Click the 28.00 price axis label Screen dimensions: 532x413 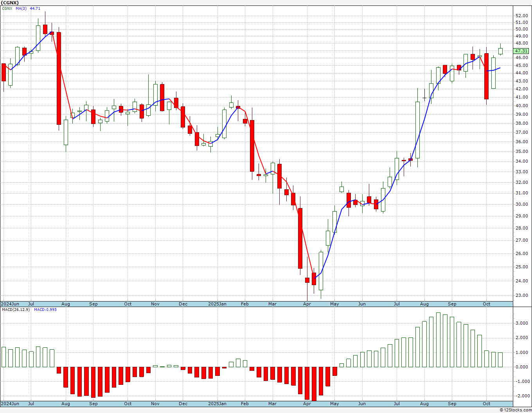[522, 228]
